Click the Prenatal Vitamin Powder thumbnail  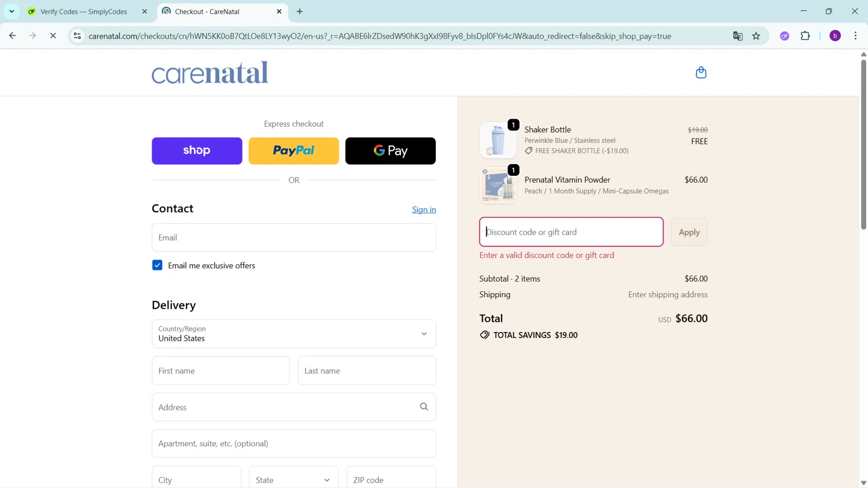pos(498,186)
